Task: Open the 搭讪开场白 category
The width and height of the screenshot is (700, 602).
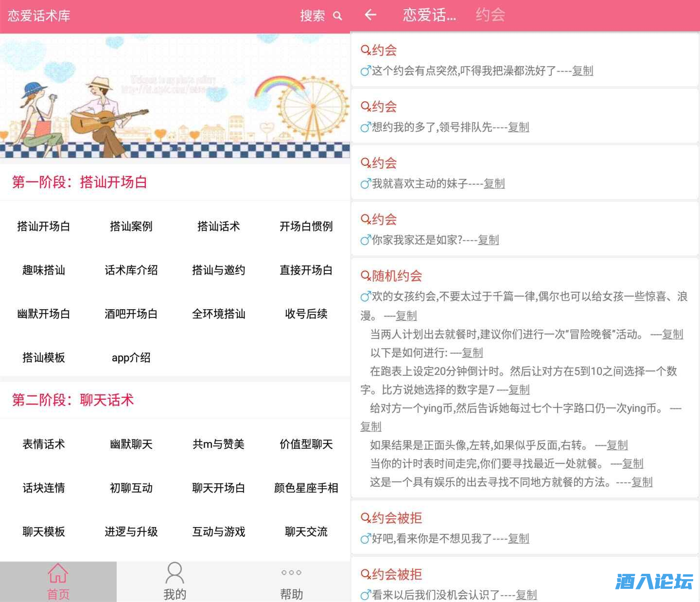Action: 44,226
